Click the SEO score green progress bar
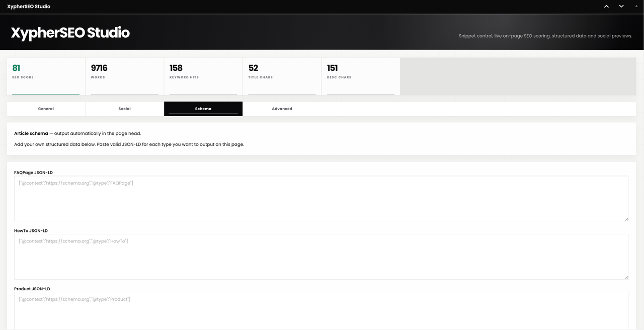Screen dimensions: 644x330 pyautogui.click(x=46, y=94)
